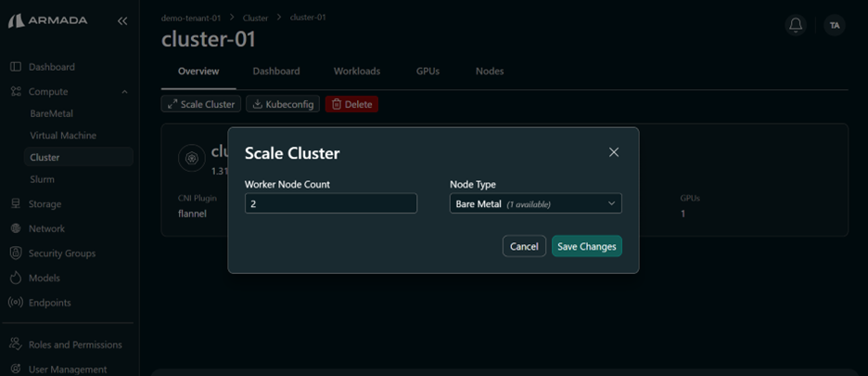Viewport: 868px width, 376px height.
Task: Go to Virtual Machine in sidebar
Action: (x=63, y=136)
